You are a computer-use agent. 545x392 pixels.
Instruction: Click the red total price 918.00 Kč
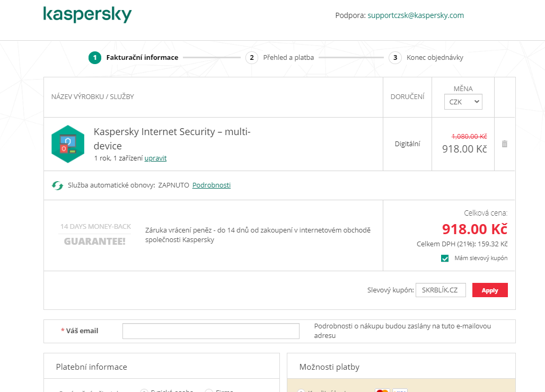point(474,229)
